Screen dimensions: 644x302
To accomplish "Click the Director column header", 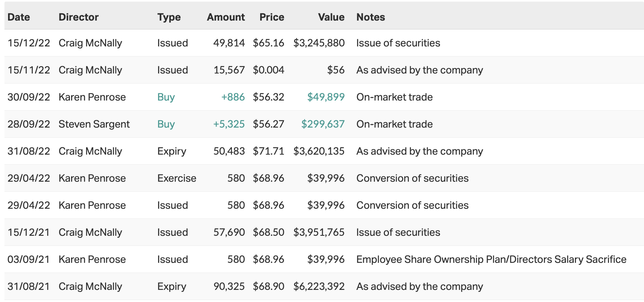I will 78,17.
